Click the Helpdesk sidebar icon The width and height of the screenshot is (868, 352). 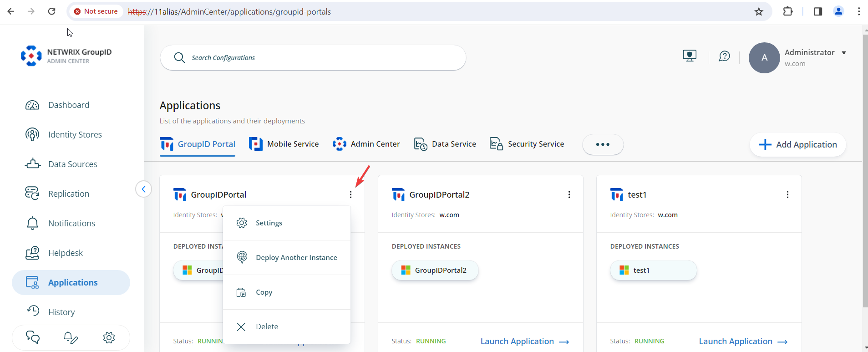(x=32, y=253)
